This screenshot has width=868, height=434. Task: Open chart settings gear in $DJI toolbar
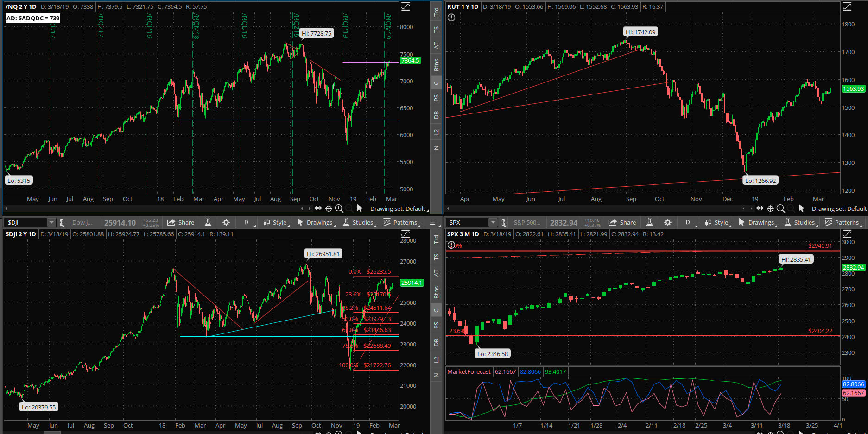click(x=226, y=222)
